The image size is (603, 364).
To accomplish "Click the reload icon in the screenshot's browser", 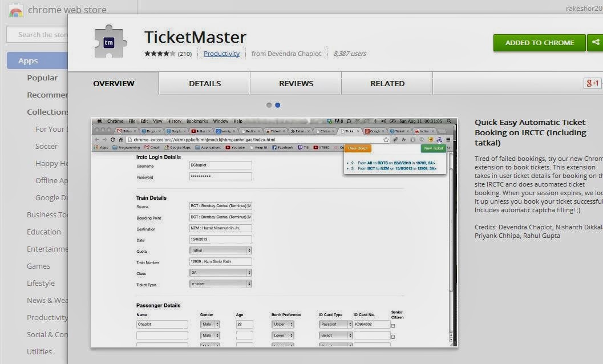I will (113, 140).
